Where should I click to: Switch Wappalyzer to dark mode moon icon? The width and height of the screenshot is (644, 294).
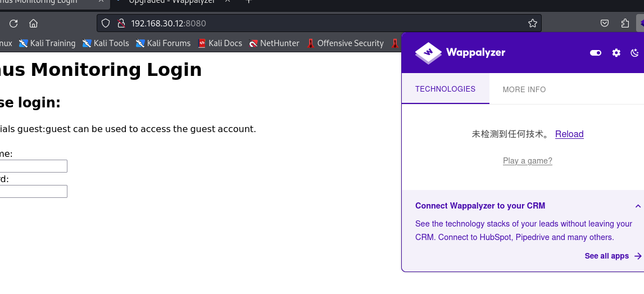[x=635, y=52]
